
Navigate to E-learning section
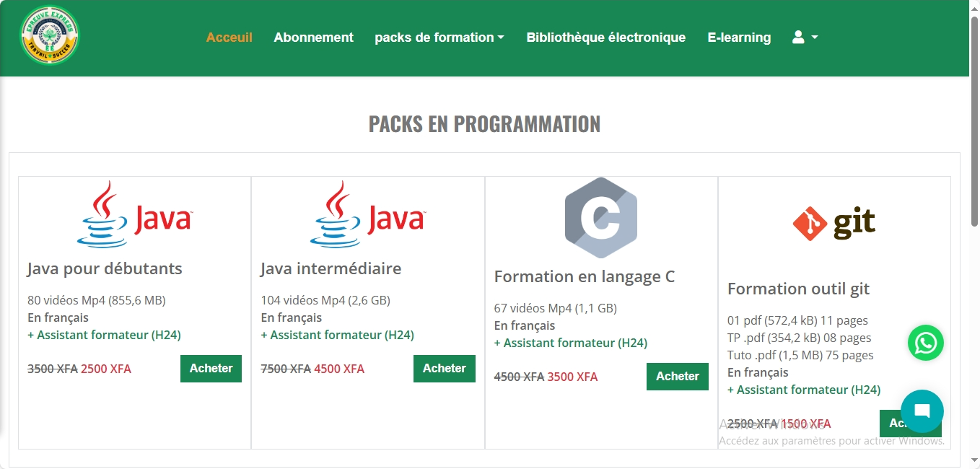tap(739, 38)
